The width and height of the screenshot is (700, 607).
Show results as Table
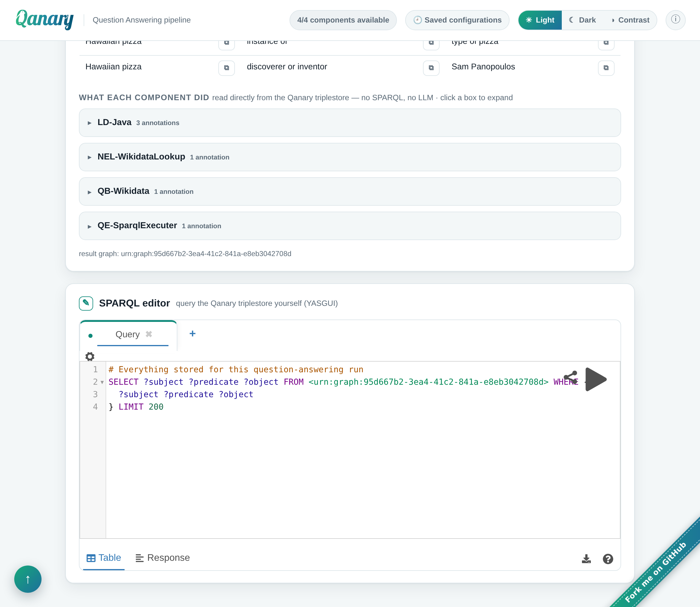click(104, 558)
